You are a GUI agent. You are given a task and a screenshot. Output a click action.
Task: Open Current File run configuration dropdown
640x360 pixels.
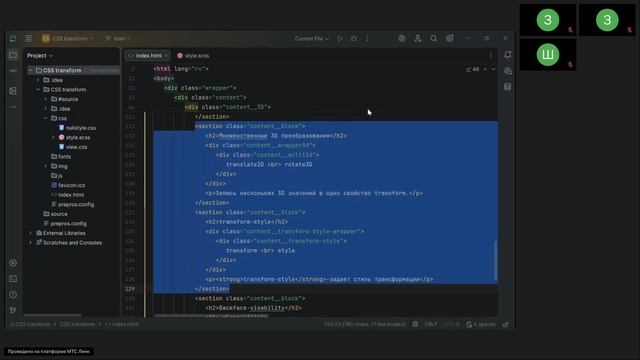point(312,38)
